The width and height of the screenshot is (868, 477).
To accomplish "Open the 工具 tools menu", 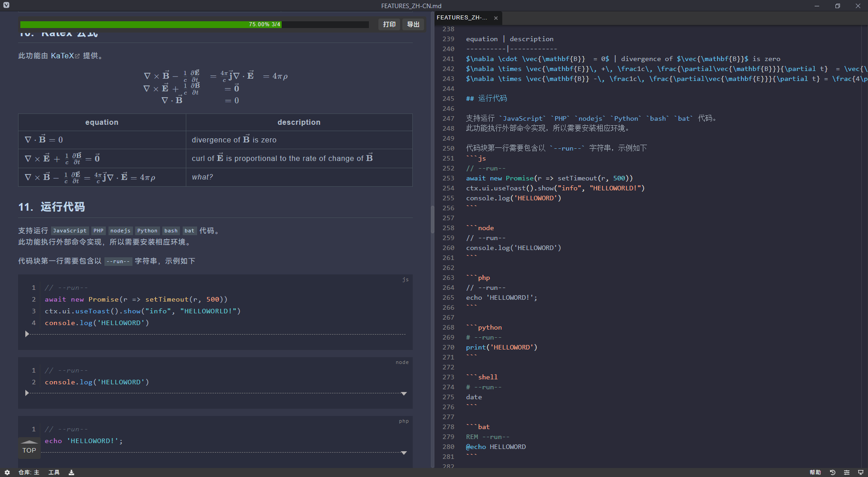I will [54, 472].
